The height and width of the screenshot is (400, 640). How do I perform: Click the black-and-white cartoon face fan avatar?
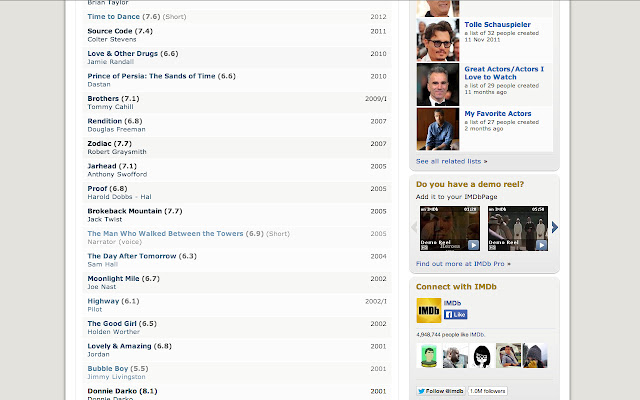(482, 356)
